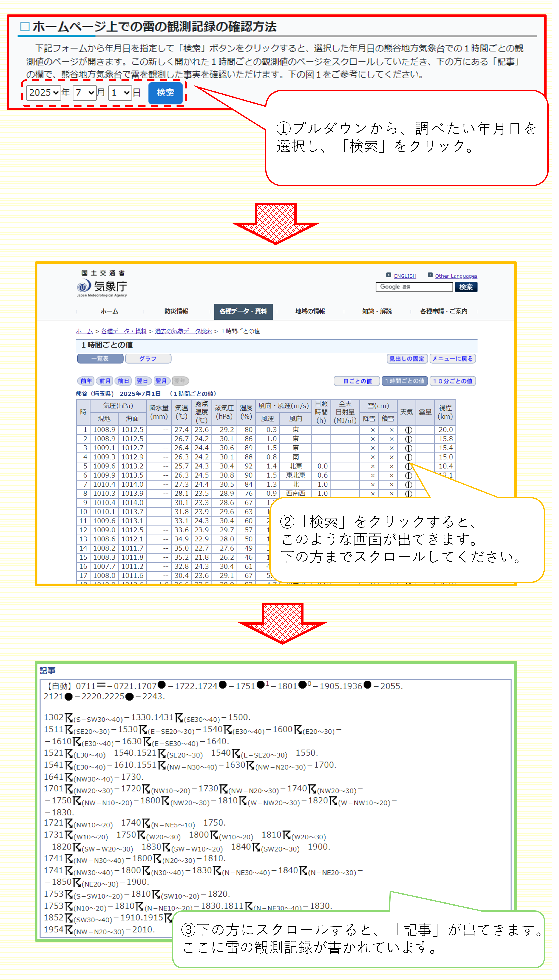This screenshot has height=980, width=559.
Task: Open the 2025 year dropdown
Action: tap(44, 93)
